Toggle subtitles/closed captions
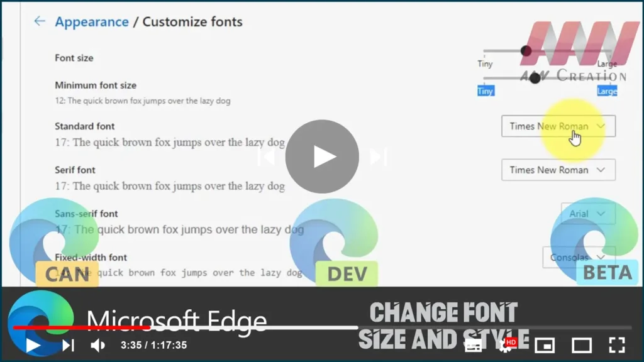 click(x=473, y=345)
